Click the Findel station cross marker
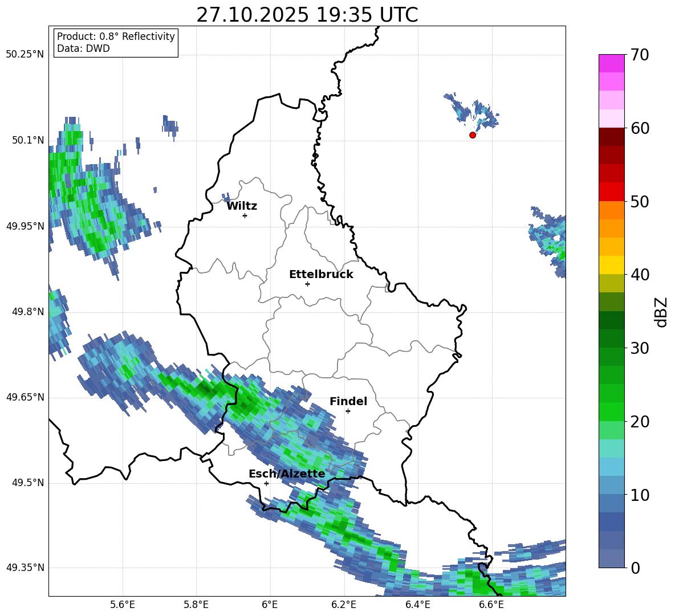Screen dimensions: 675x616 (348, 411)
